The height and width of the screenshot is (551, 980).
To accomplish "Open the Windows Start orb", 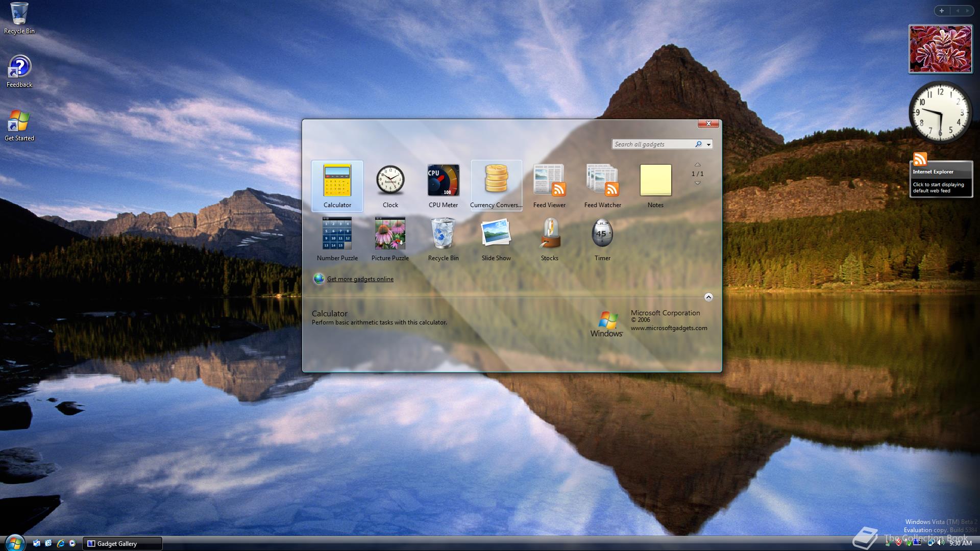I will (15, 542).
